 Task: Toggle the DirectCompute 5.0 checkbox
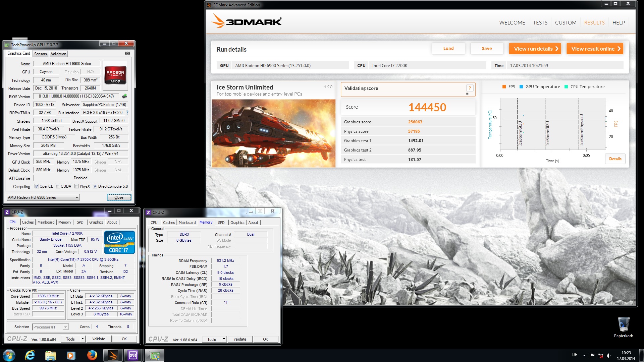95,186
